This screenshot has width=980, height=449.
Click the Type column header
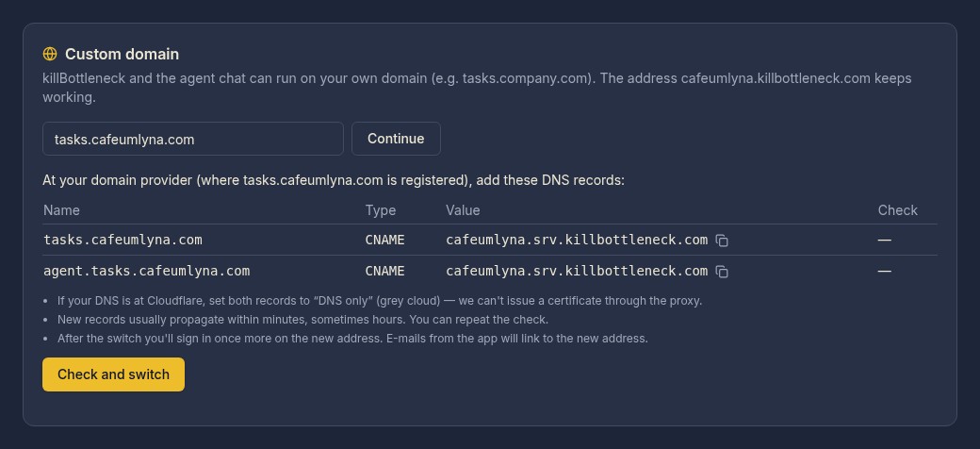tap(381, 210)
